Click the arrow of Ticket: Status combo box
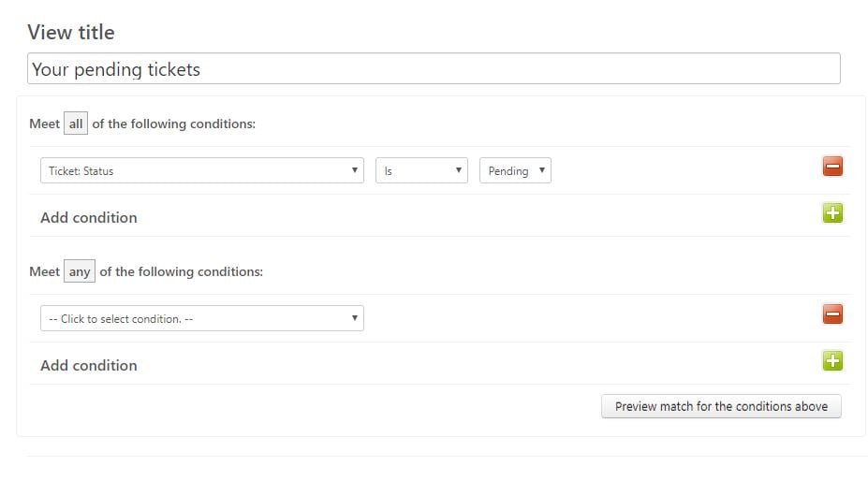The width and height of the screenshot is (868, 481). click(354, 170)
